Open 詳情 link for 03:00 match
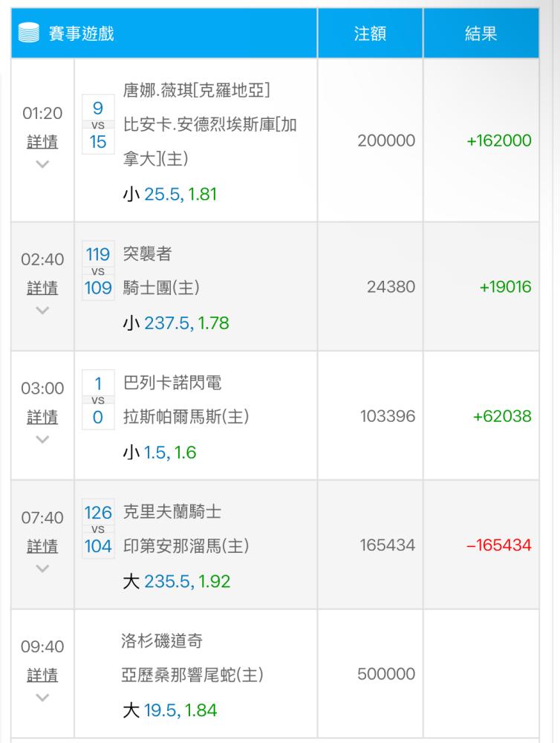560x743 pixels. 42,417
